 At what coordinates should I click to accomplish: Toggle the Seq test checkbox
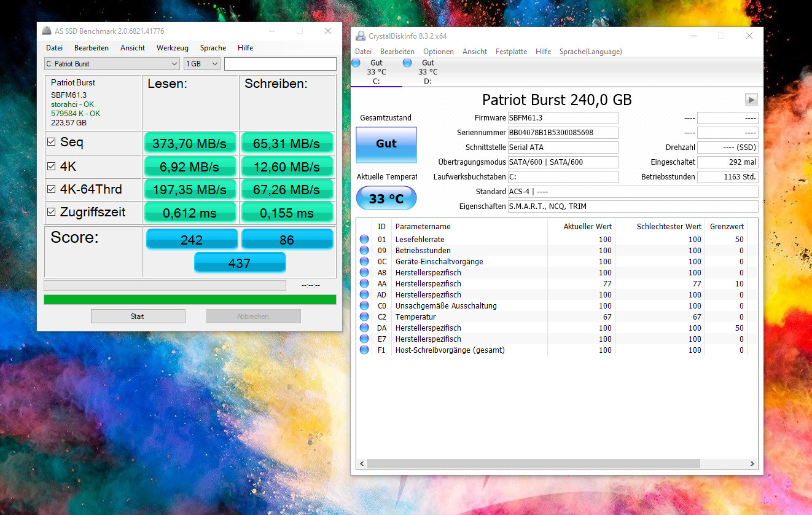tap(52, 143)
